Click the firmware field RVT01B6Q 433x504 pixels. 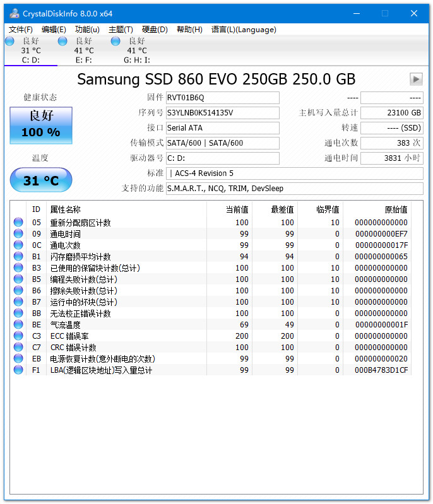coord(223,98)
